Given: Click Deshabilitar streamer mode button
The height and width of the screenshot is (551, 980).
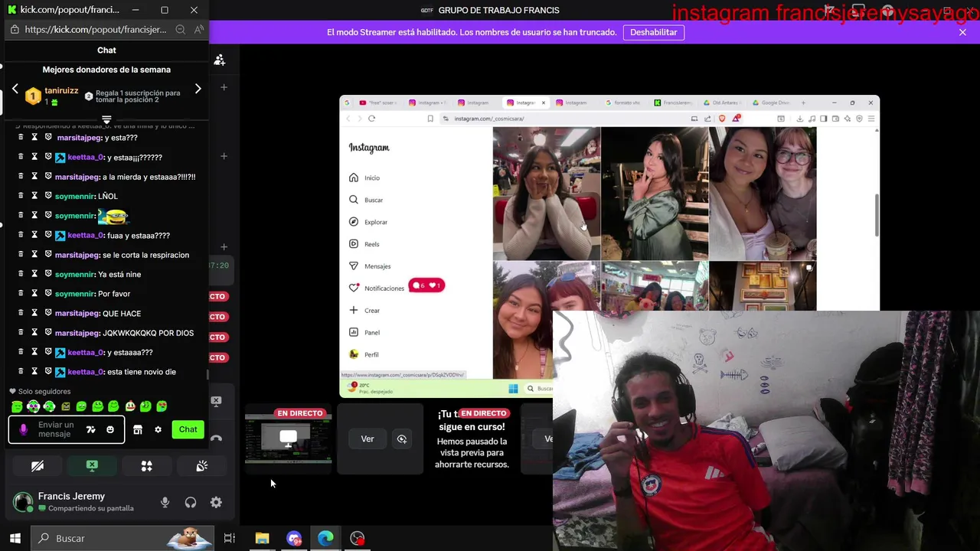Looking at the screenshot, I should pos(654,32).
